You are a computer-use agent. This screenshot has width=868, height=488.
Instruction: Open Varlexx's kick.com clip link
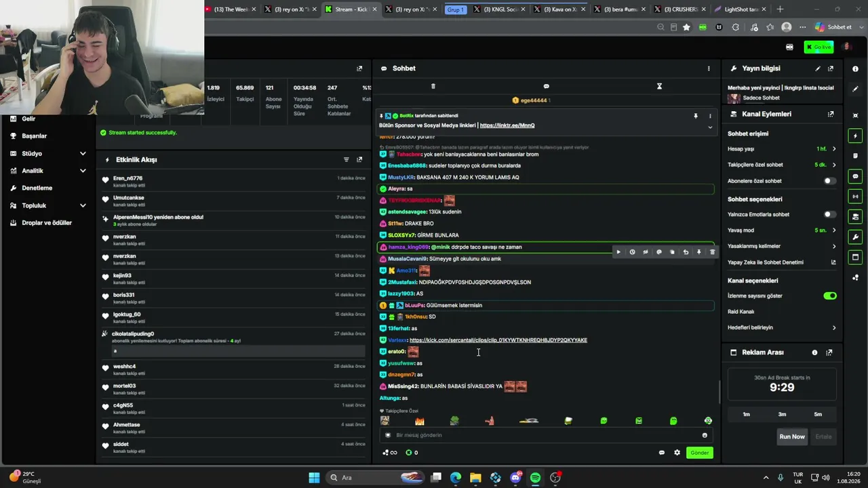[498, 340]
